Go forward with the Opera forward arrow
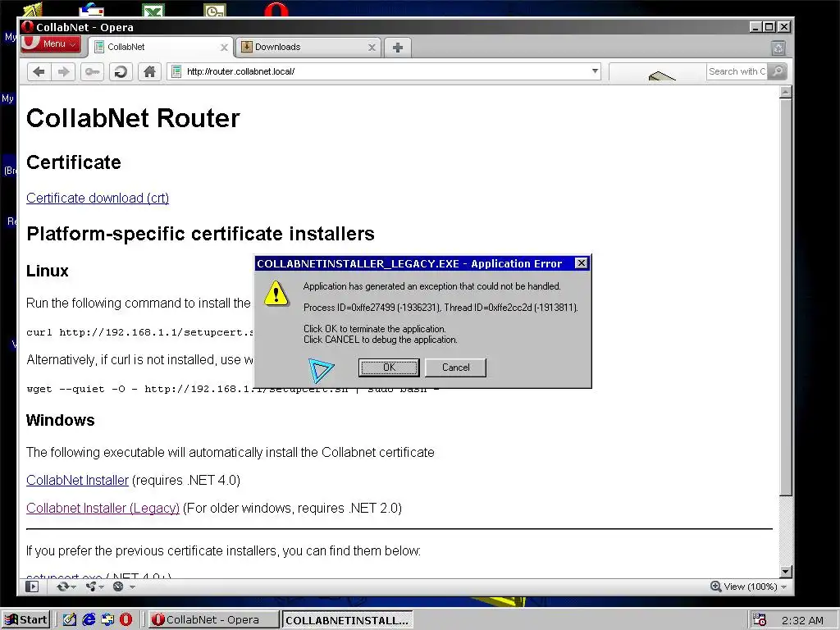840x630 pixels. pyautogui.click(x=63, y=72)
